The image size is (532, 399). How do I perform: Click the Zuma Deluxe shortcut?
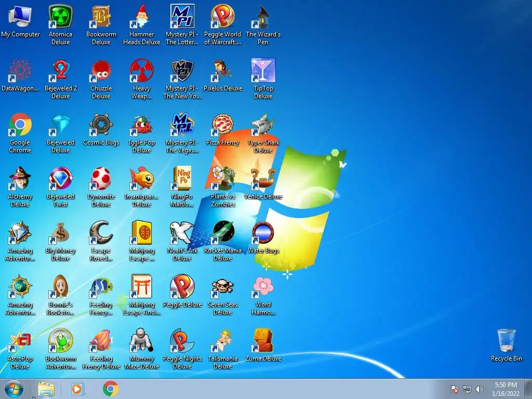click(x=263, y=341)
